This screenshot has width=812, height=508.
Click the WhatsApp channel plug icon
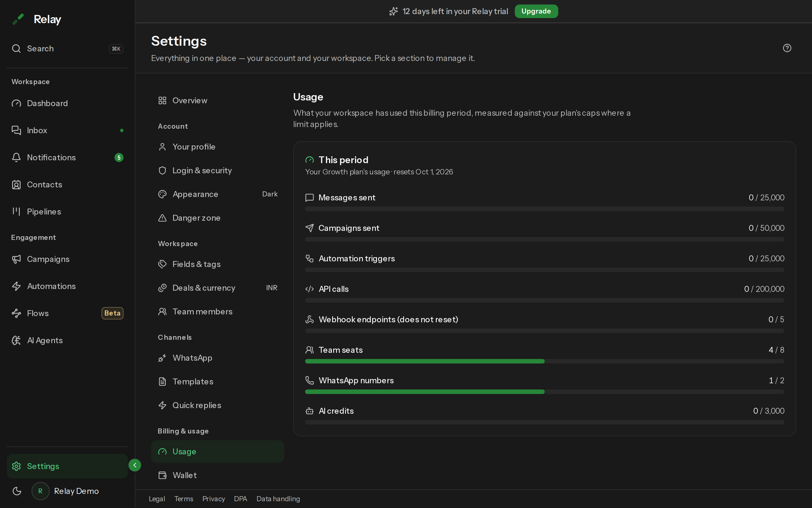(x=162, y=358)
